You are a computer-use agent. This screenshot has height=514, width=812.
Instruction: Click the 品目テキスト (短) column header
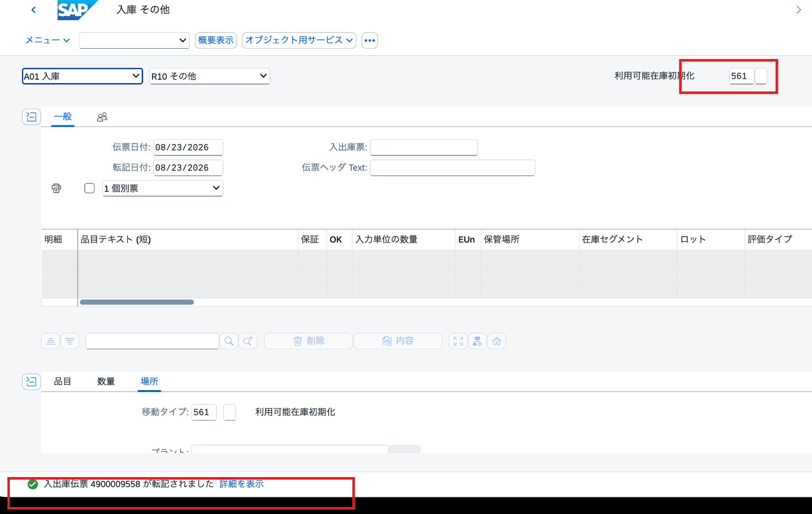188,240
